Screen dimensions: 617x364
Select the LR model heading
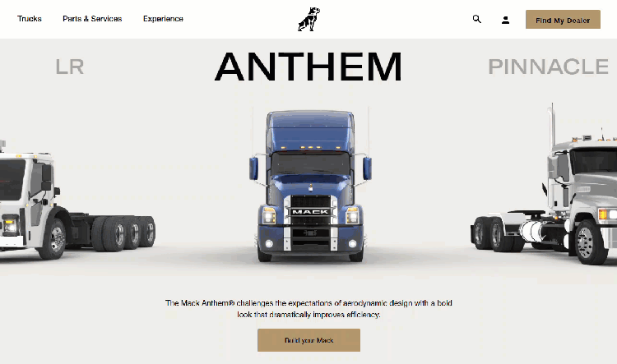70,67
